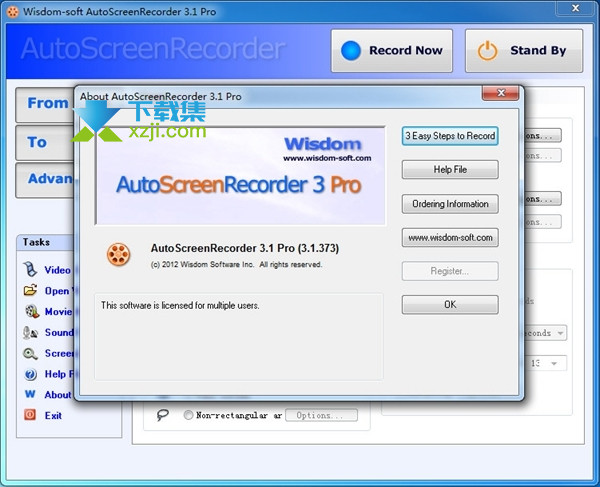Click the Exit task link
Viewport: 600px width, 487px height.
tap(53, 415)
